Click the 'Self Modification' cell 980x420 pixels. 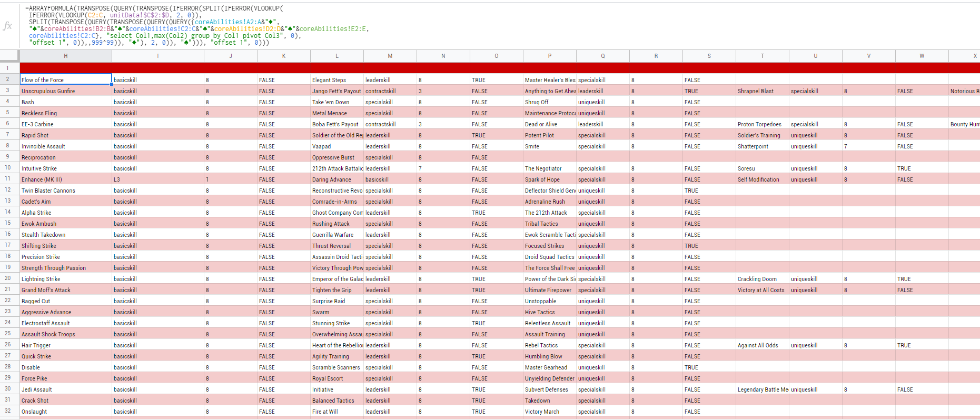[763, 179]
